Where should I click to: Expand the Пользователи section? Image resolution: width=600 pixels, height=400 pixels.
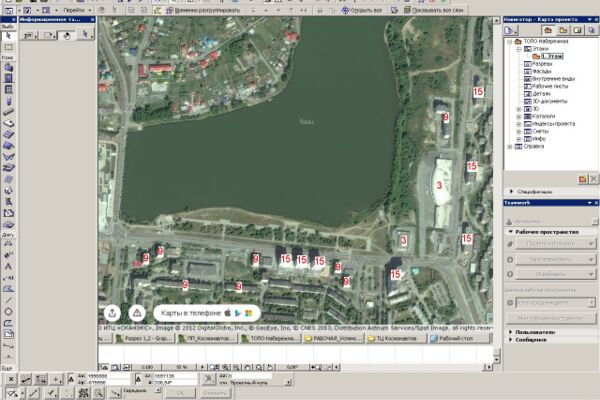pyautogui.click(x=510, y=332)
